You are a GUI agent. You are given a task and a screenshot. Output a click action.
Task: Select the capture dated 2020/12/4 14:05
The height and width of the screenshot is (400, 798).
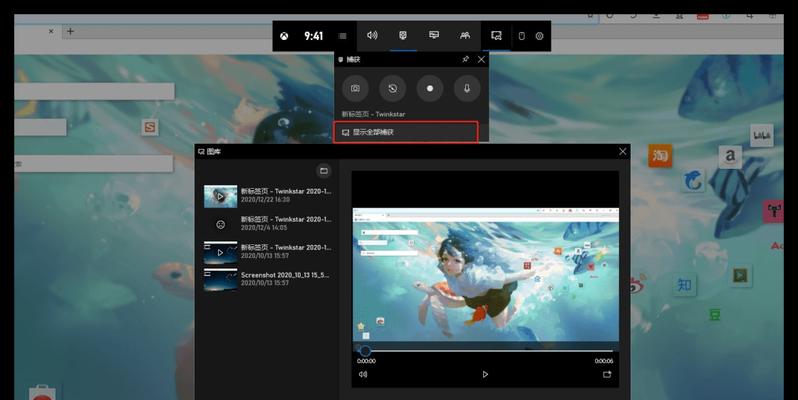click(268, 223)
